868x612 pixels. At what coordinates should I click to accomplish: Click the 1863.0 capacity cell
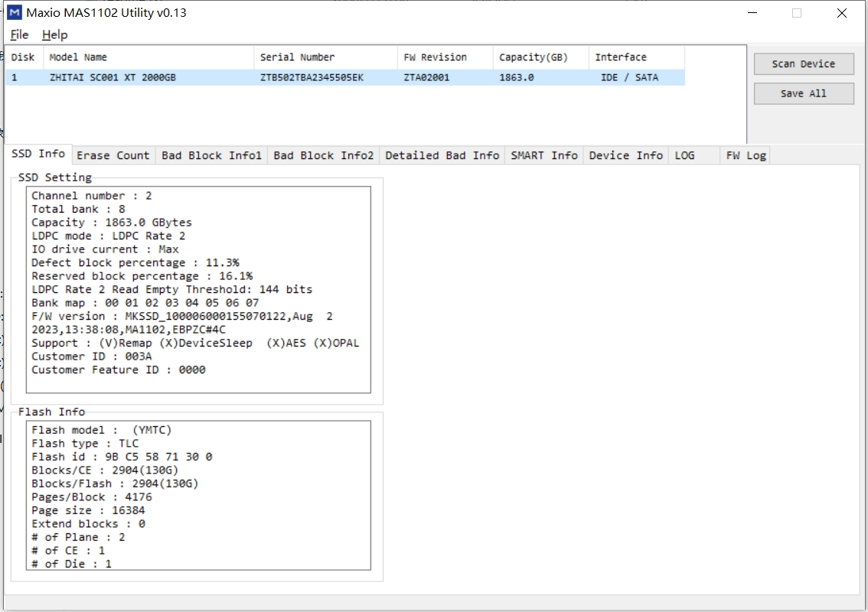click(517, 77)
